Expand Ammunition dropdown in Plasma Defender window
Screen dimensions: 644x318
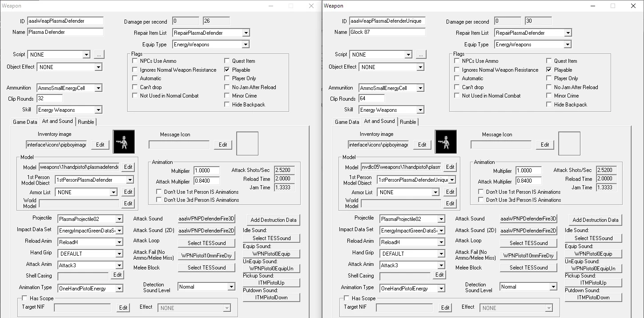(x=98, y=88)
